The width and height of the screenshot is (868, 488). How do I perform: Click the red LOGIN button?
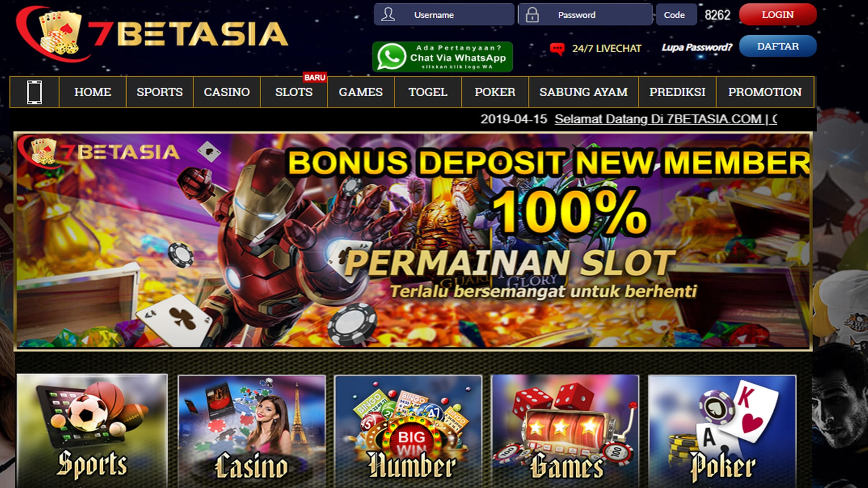click(778, 14)
